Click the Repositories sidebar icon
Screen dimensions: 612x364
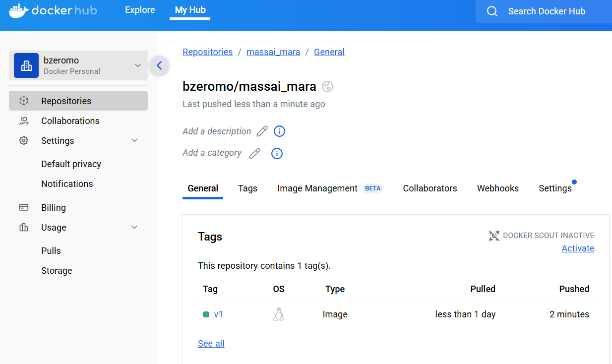click(x=24, y=101)
